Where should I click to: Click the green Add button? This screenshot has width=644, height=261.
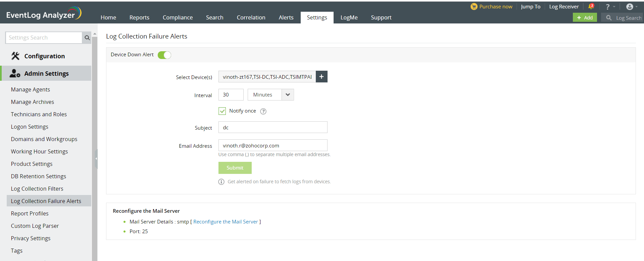tap(585, 18)
